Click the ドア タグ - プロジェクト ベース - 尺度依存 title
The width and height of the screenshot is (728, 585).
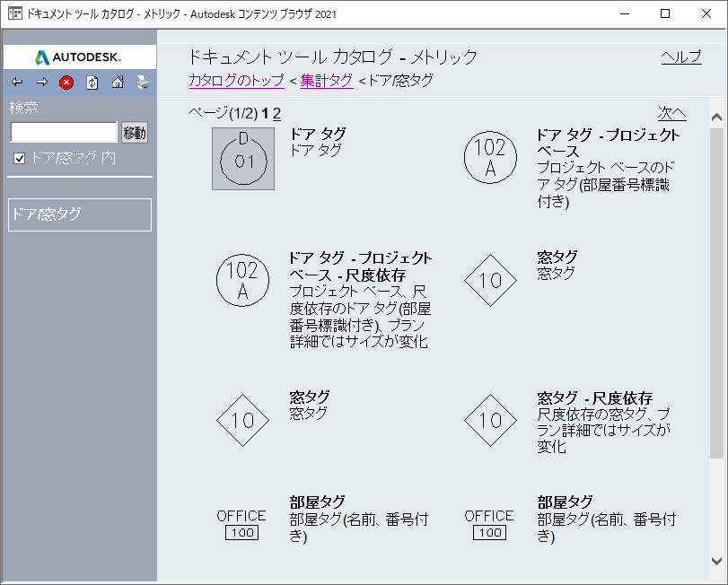361,266
